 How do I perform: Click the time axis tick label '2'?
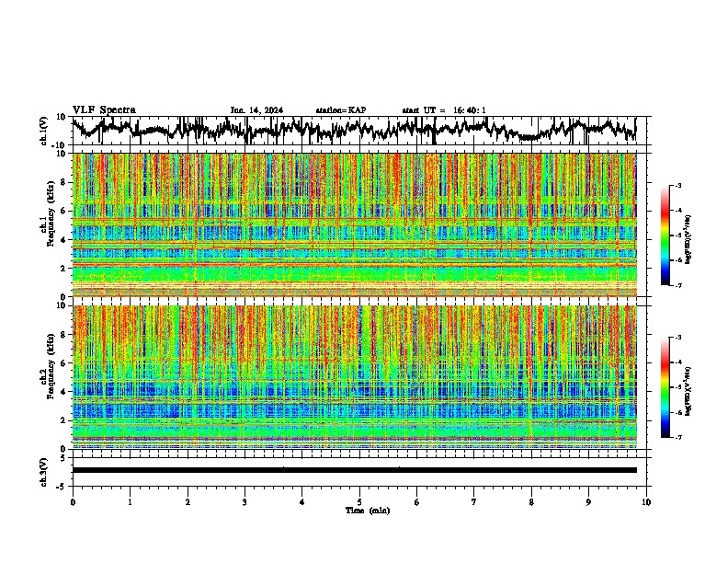point(188,502)
